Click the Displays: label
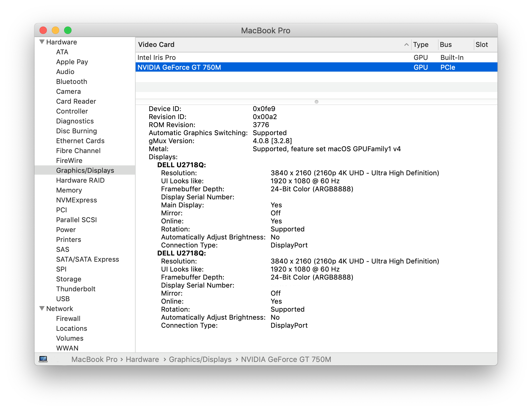Viewport: 532px width, 411px height. [x=163, y=157]
